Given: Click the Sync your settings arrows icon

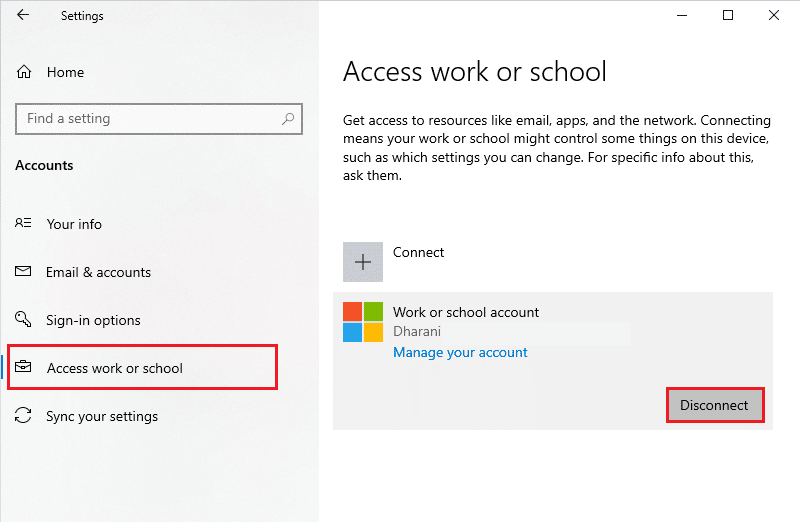Looking at the screenshot, I should (23, 415).
